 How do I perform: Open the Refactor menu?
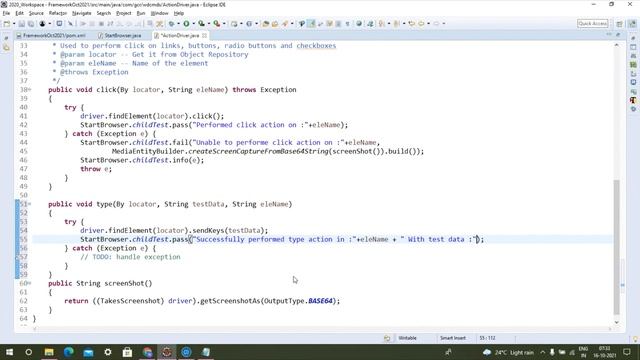pyautogui.click(x=58, y=13)
